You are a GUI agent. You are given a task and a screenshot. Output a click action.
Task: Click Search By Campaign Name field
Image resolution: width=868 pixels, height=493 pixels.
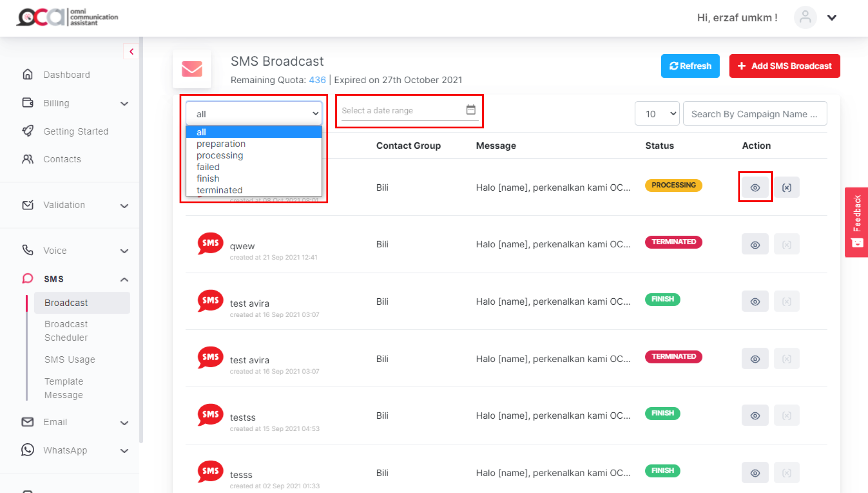tap(755, 113)
